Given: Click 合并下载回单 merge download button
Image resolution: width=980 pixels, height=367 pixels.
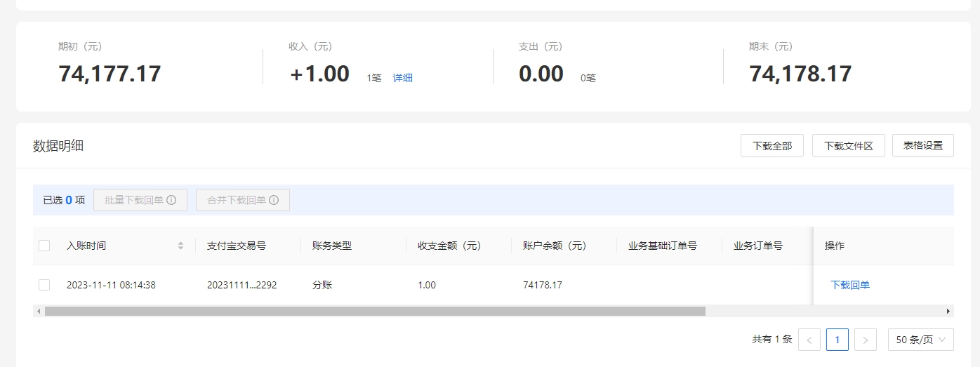Looking at the screenshot, I should pyautogui.click(x=243, y=200).
